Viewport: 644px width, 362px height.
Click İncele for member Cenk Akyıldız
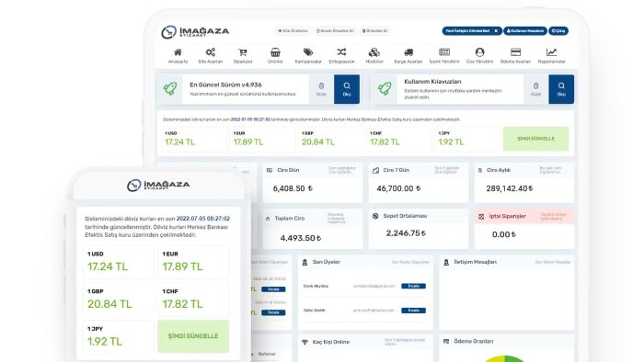[x=413, y=286]
